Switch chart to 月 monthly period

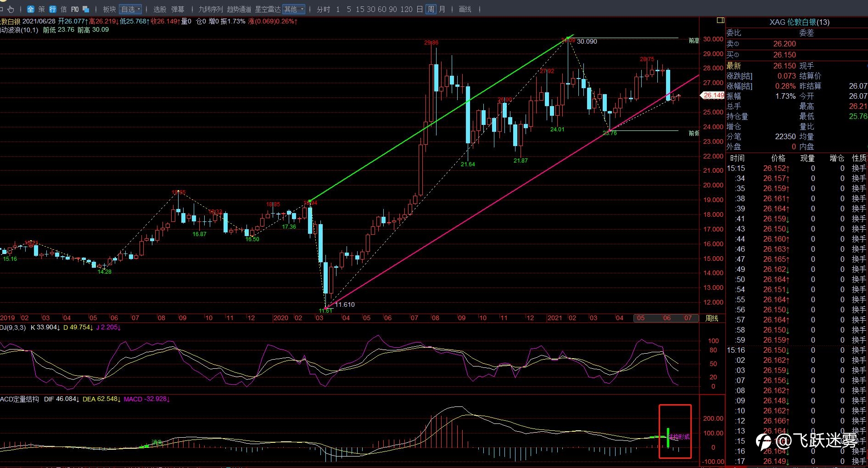point(442,9)
